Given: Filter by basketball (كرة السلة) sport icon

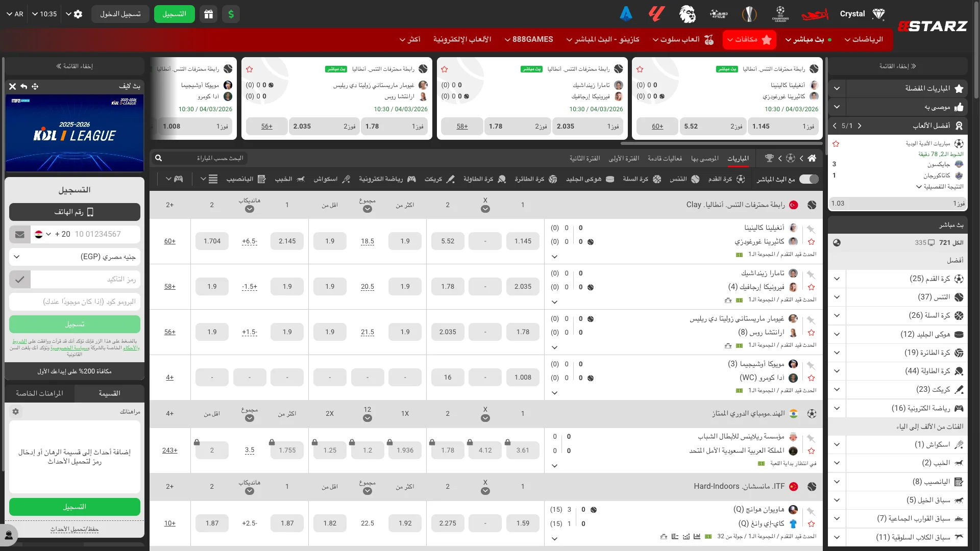Looking at the screenshot, I should (x=657, y=179).
